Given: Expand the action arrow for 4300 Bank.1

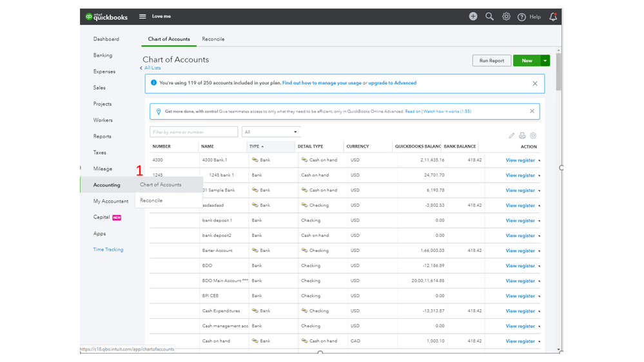Looking at the screenshot, I should [540, 160].
